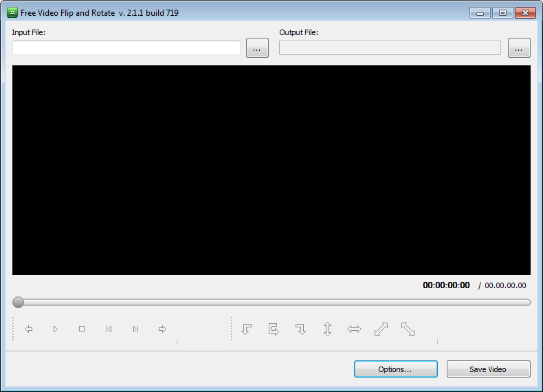Flip video vertically with up-down arrow
This screenshot has height=392, width=543.
[x=328, y=329]
